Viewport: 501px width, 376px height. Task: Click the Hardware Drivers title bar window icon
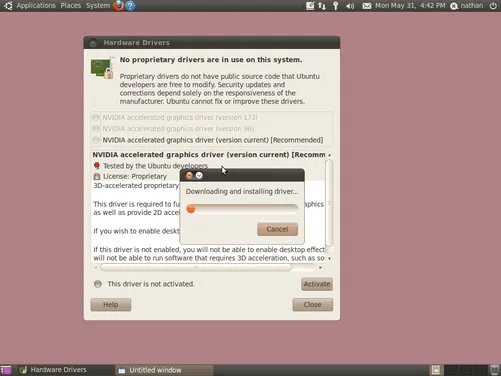(x=93, y=43)
